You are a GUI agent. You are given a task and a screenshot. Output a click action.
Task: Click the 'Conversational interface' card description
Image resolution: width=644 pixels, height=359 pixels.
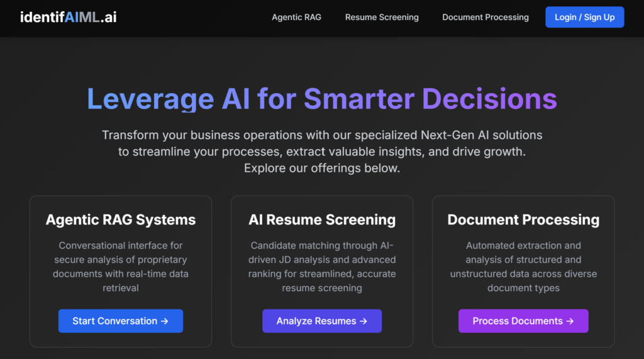pyautogui.click(x=121, y=267)
